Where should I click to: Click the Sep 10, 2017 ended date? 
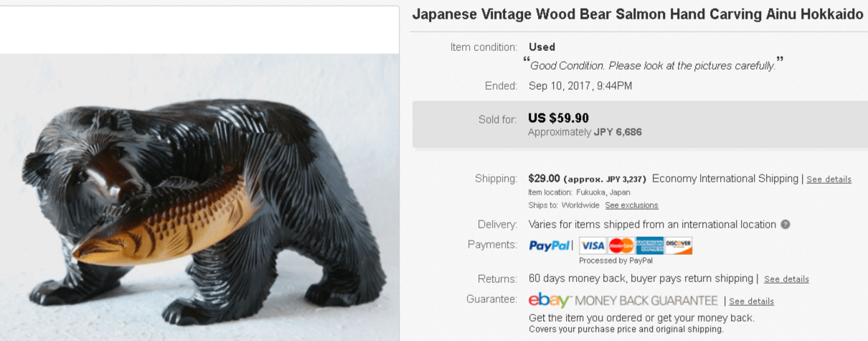pos(580,85)
